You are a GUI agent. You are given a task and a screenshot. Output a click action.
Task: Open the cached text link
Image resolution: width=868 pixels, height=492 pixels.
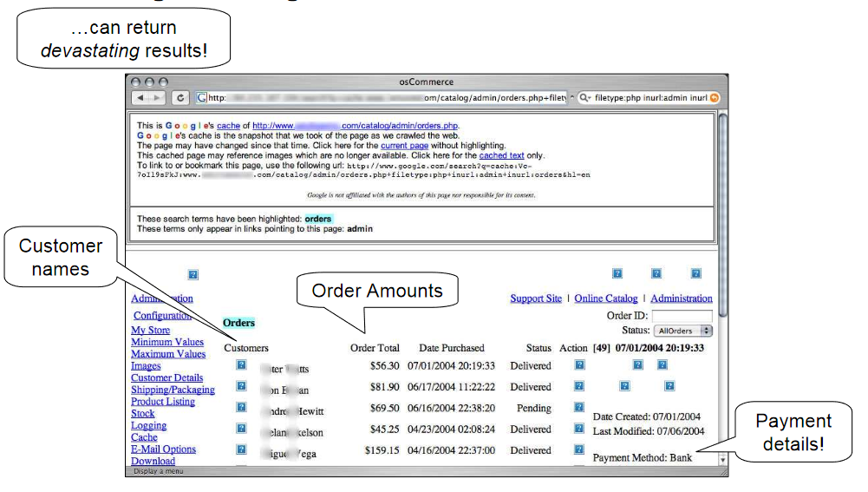point(501,155)
